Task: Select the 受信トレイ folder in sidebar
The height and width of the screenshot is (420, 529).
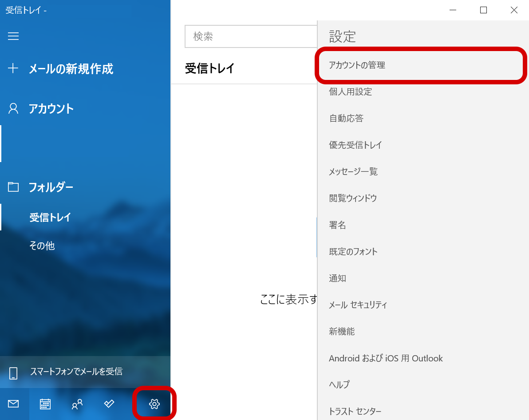Action: 50,218
